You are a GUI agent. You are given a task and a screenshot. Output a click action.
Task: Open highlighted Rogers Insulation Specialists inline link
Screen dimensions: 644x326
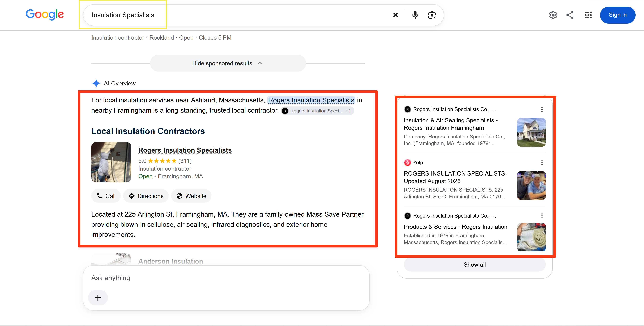pos(311,100)
